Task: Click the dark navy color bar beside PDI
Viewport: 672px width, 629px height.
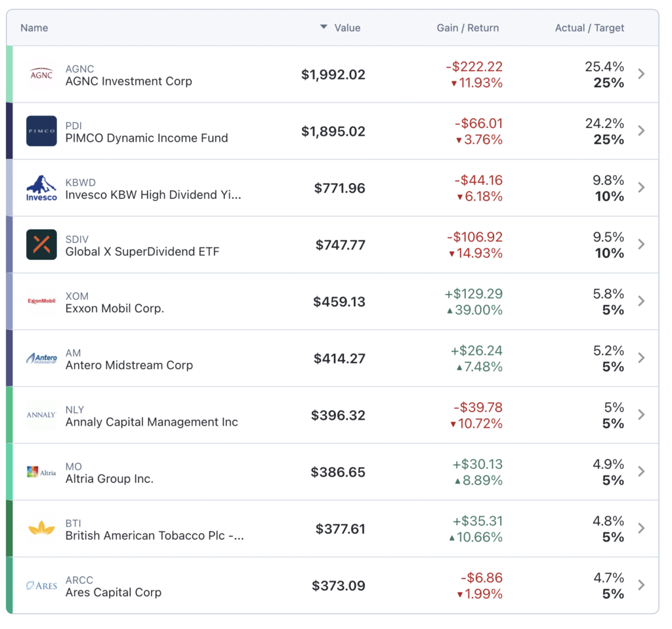Action: [9, 131]
